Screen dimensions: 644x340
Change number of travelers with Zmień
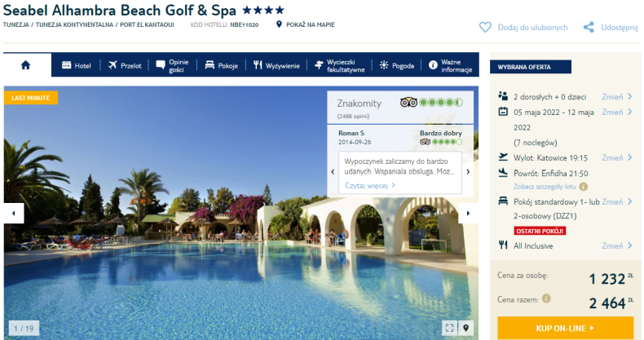tap(617, 97)
